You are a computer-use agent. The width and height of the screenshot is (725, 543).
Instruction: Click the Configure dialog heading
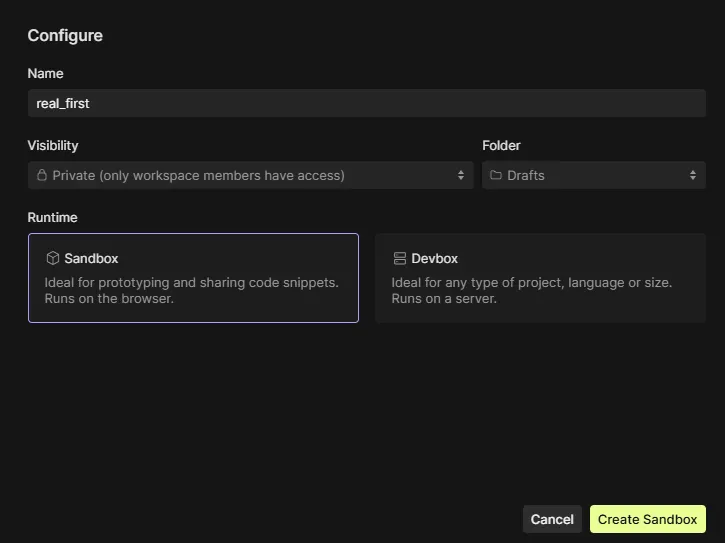point(65,36)
